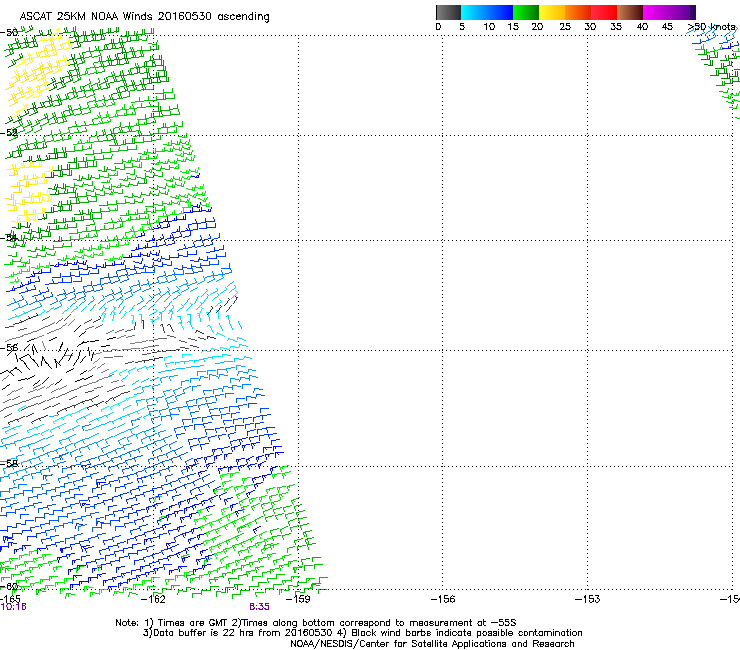The image size is (740, 650).
Task: Click the '-162' longitude label
Action: tap(153, 599)
